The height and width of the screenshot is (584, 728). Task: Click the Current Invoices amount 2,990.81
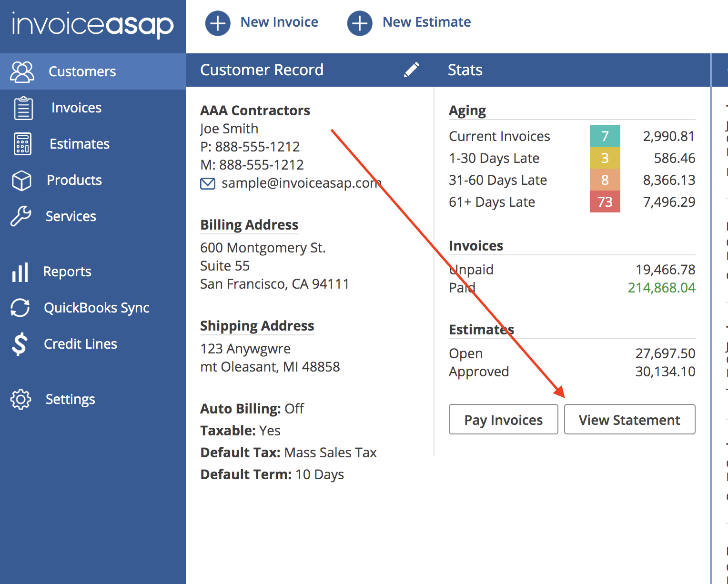[x=669, y=136]
